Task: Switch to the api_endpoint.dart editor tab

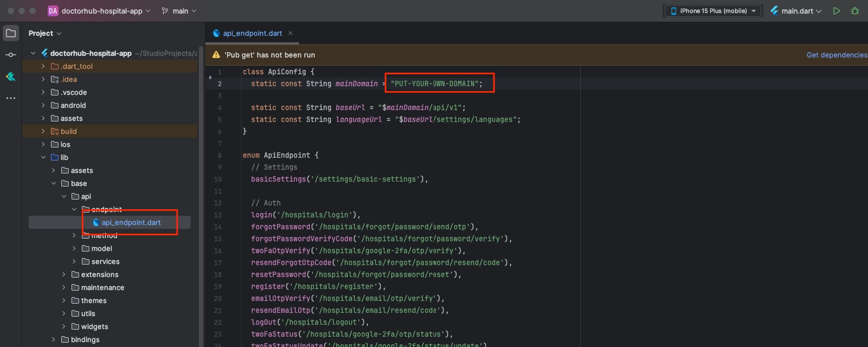Action: [252, 33]
